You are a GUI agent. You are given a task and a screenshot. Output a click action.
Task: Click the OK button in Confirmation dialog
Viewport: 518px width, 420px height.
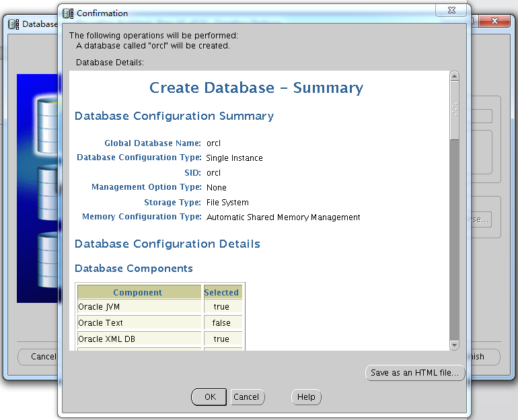pos(209,397)
